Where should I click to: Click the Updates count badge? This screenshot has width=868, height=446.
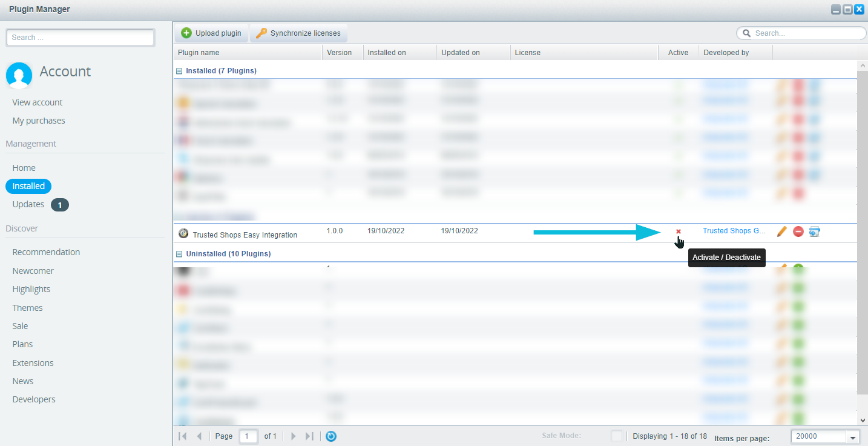[x=60, y=205]
